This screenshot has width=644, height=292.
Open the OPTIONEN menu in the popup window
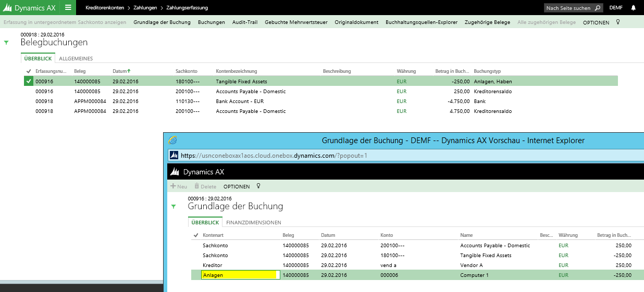point(236,186)
